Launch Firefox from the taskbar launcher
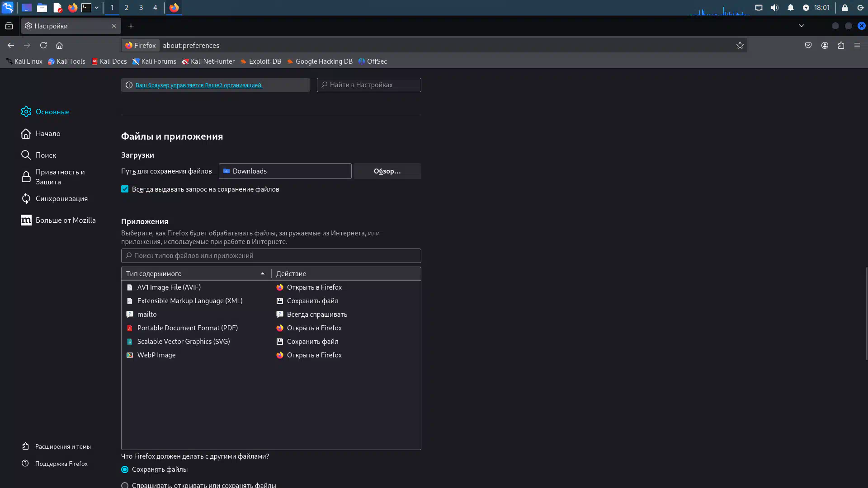868x488 pixels. click(x=73, y=8)
